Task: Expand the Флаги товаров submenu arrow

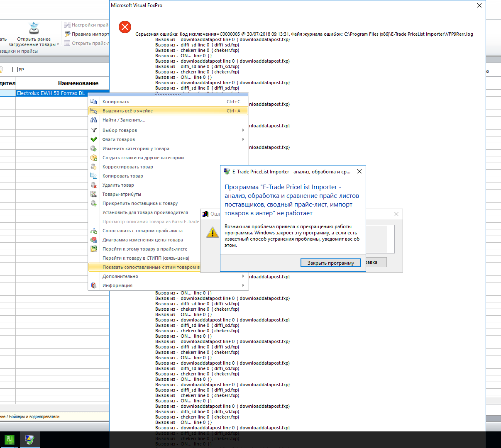Action: (x=243, y=139)
